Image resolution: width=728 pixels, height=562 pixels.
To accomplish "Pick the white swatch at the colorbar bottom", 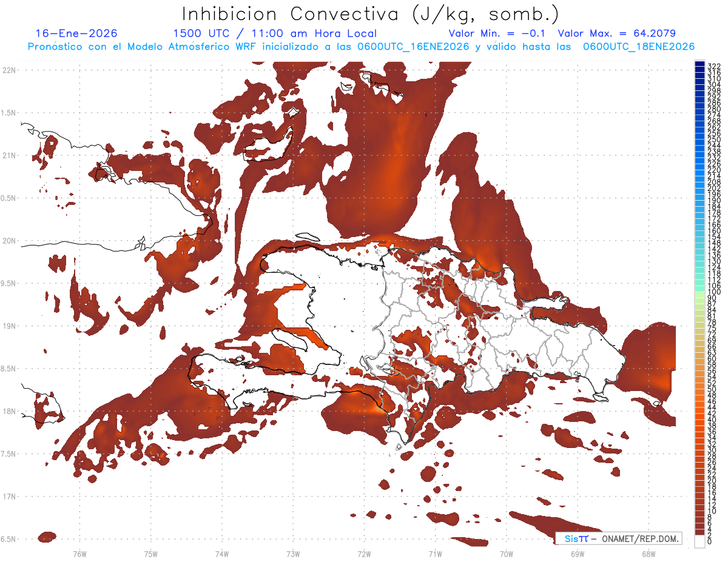I will pos(699,541).
